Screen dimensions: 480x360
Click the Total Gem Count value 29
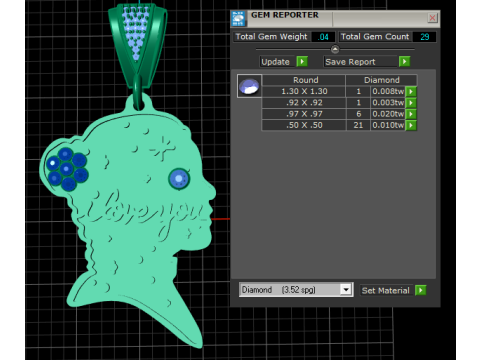click(424, 37)
